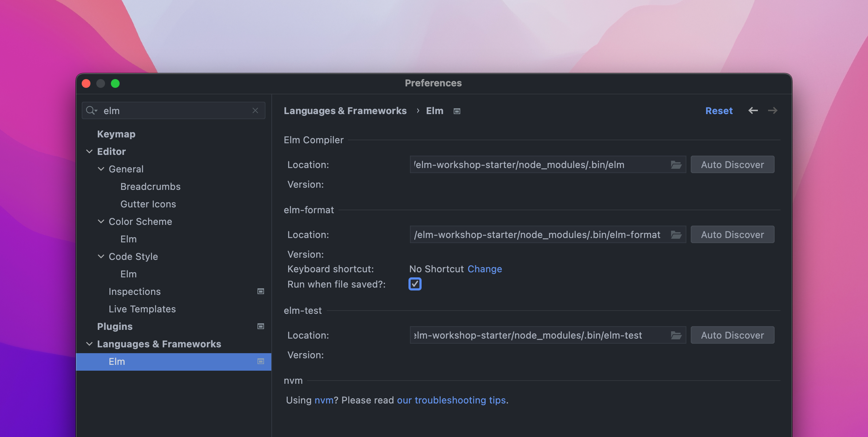Click the forward arrow navigation icon
Screen dimensions: 868x437
coord(772,110)
